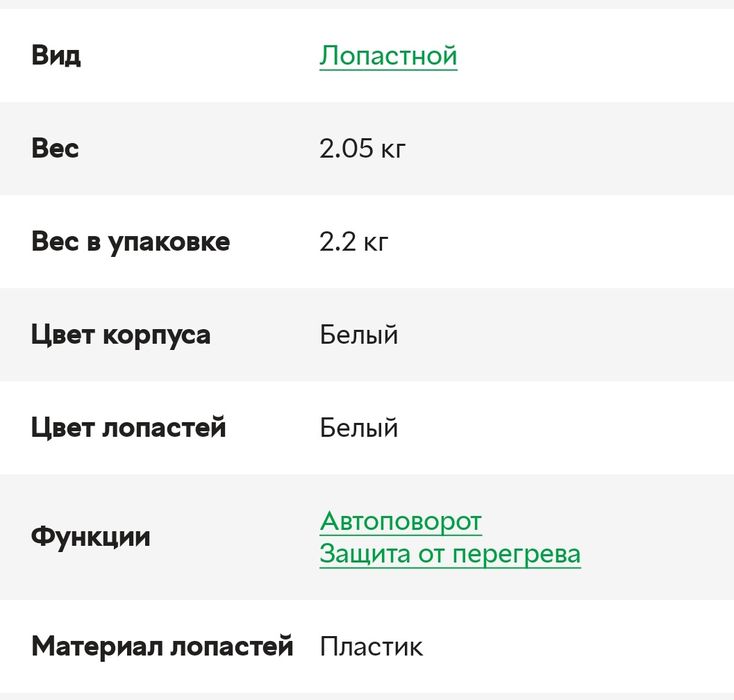Click the Цвет корпуса label
This screenshot has height=700, width=734.
pos(120,334)
